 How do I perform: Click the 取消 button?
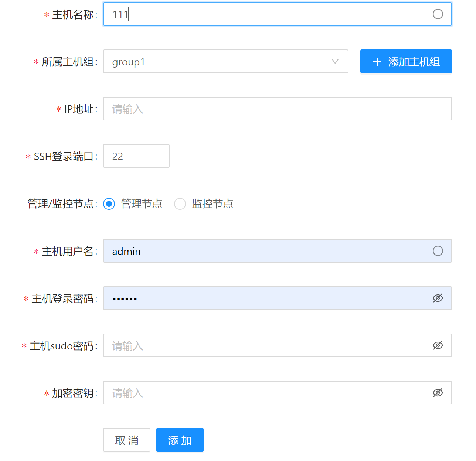click(x=127, y=440)
